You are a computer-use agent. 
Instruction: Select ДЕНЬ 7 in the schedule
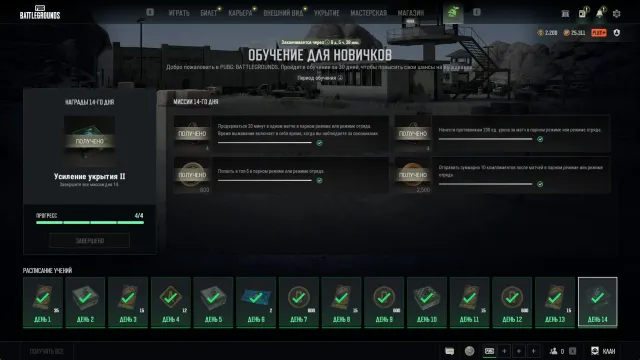[x=299, y=302]
